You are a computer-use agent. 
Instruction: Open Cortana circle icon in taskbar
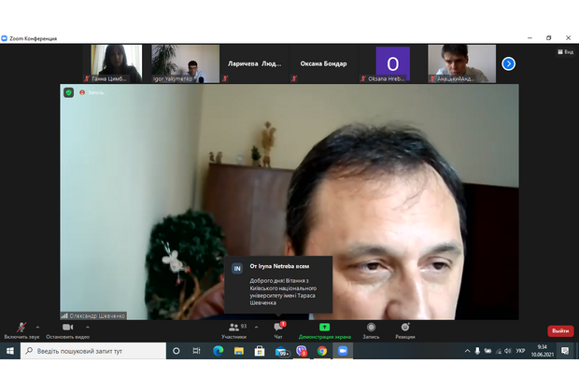tap(177, 351)
